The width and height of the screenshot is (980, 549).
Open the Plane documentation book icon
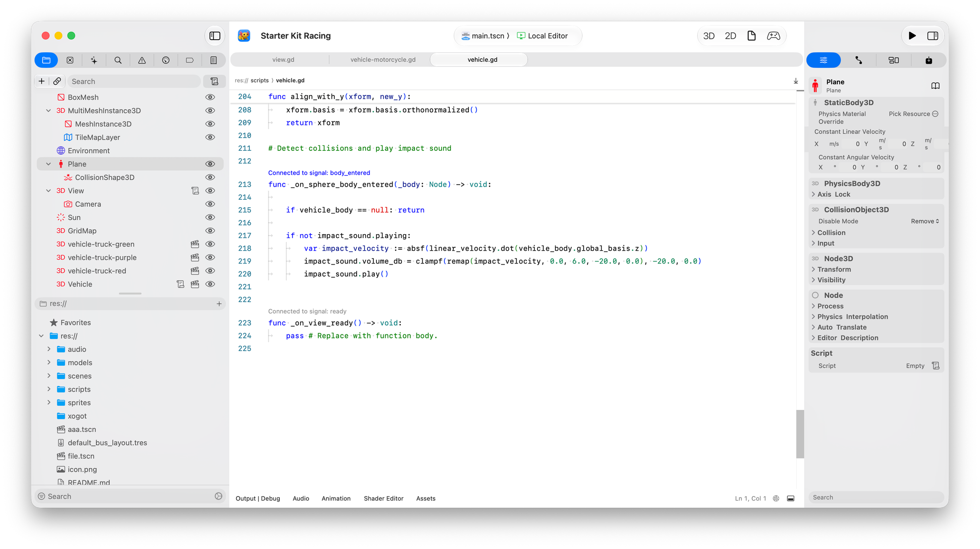[935, 86]
